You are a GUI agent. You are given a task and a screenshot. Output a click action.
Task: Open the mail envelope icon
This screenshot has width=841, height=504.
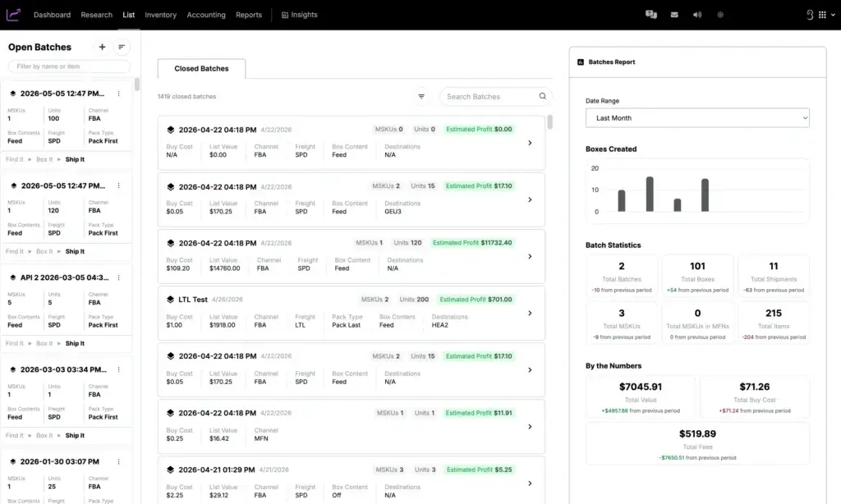coord(674,15)
